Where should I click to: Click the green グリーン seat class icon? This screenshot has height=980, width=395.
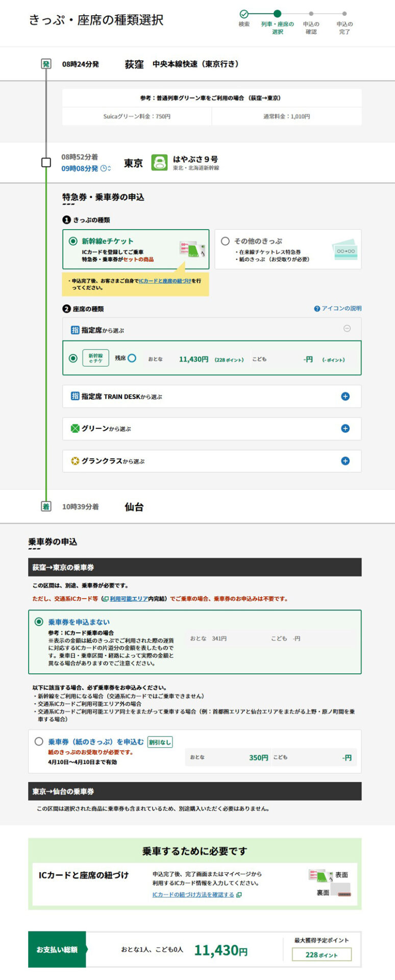click(x=75, y=429)
